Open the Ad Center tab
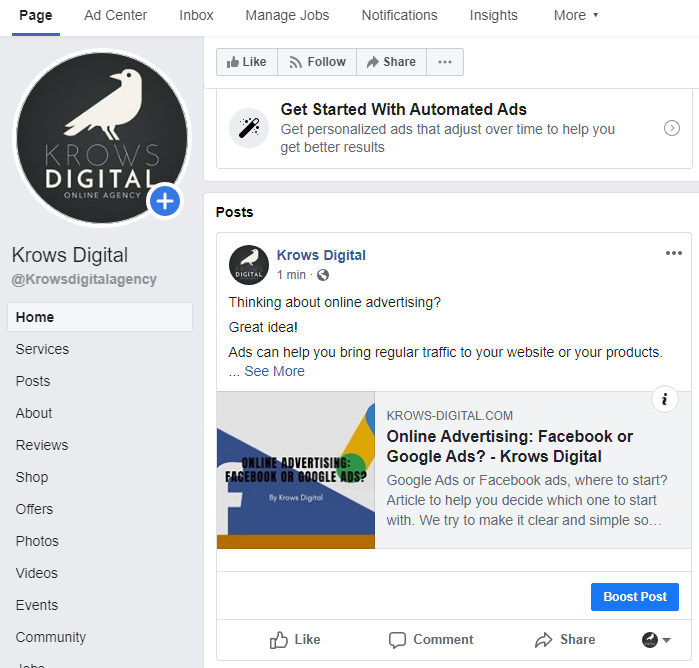The image size is (699, 668). pos(115,15)
